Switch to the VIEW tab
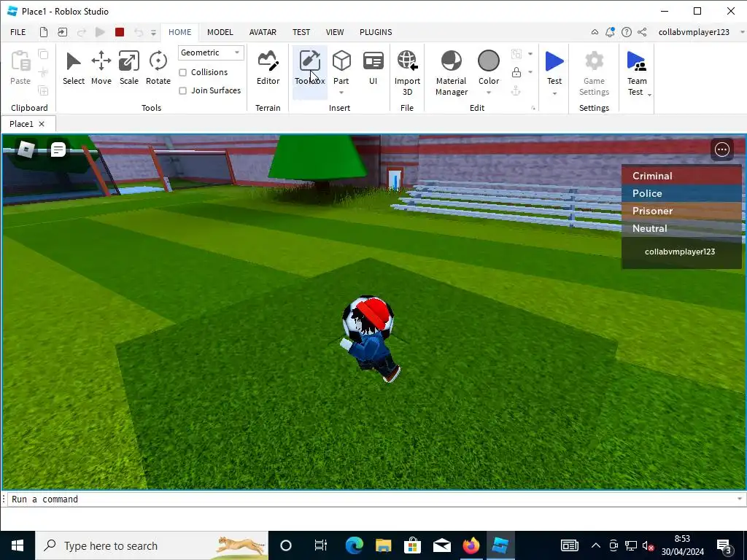This screenshot has width=747, height=560. click(x=334, y=32)
